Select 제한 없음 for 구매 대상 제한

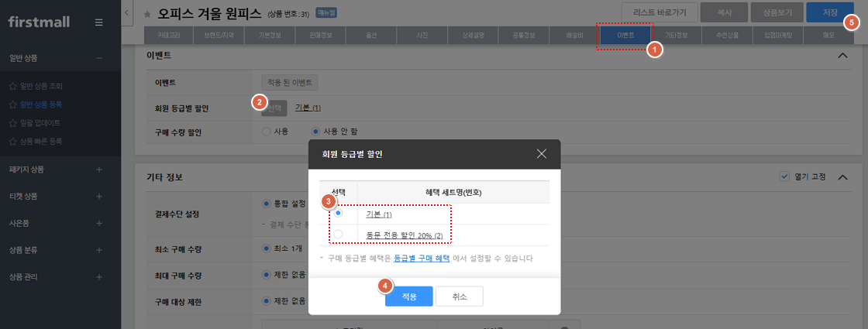click(266, 301)
